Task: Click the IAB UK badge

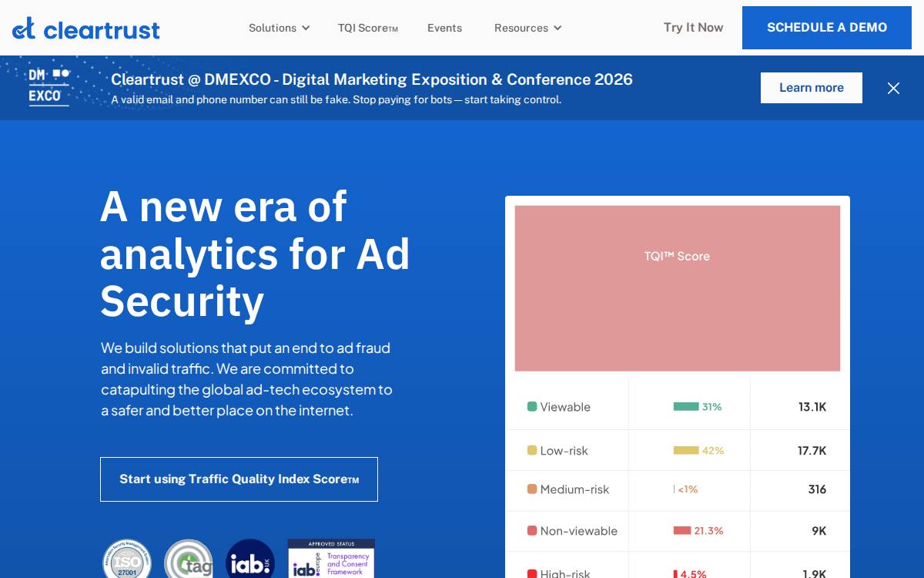Action: 250,560
